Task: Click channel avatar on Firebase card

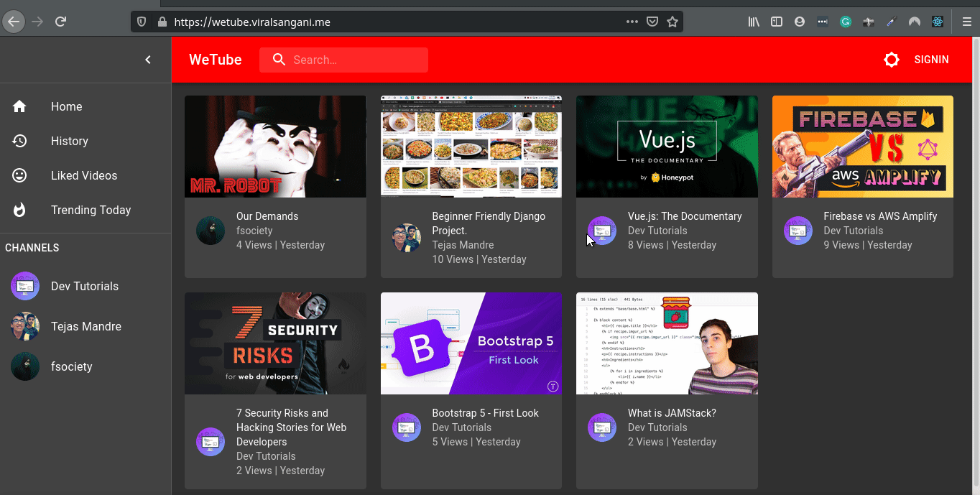Action: 798,231
